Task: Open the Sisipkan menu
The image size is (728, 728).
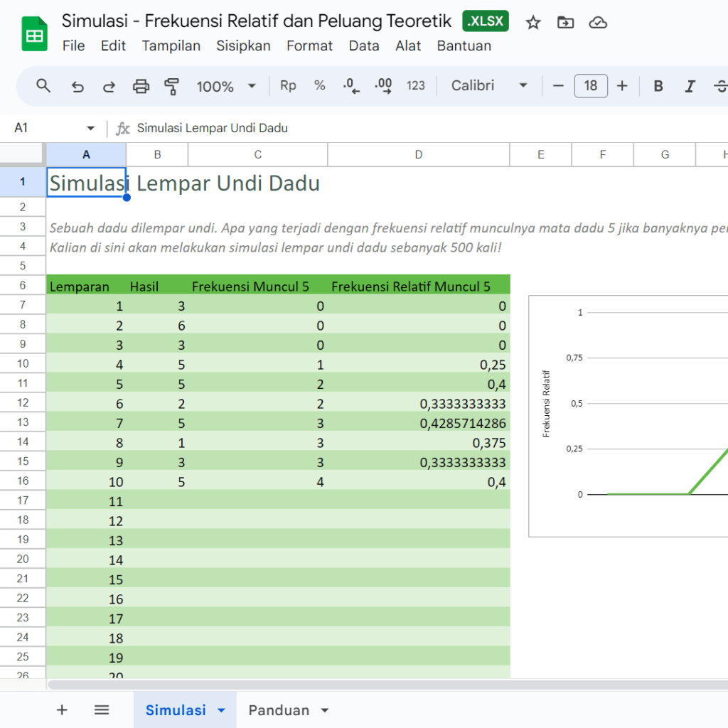Action: coord(243,45)
